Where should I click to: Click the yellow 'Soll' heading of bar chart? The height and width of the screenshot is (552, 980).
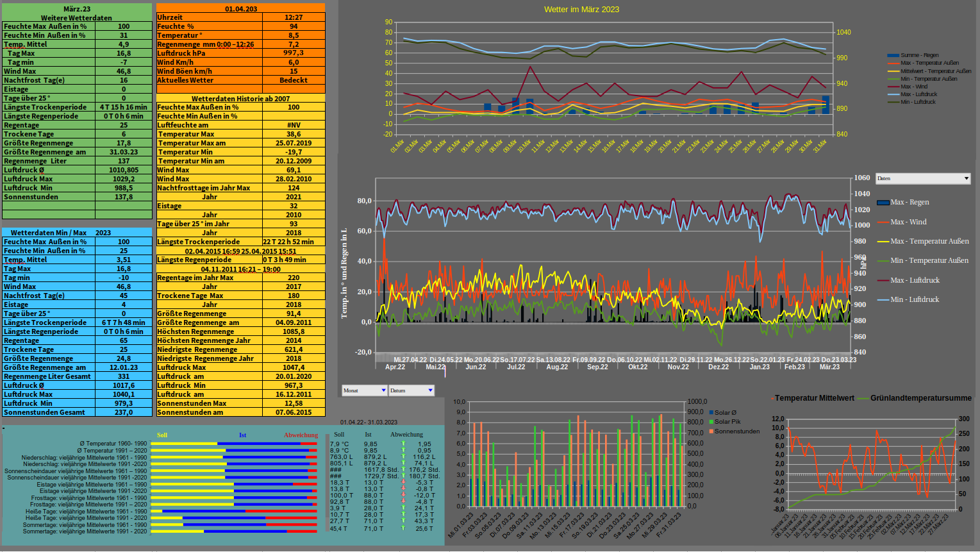[x=162, y=435]
